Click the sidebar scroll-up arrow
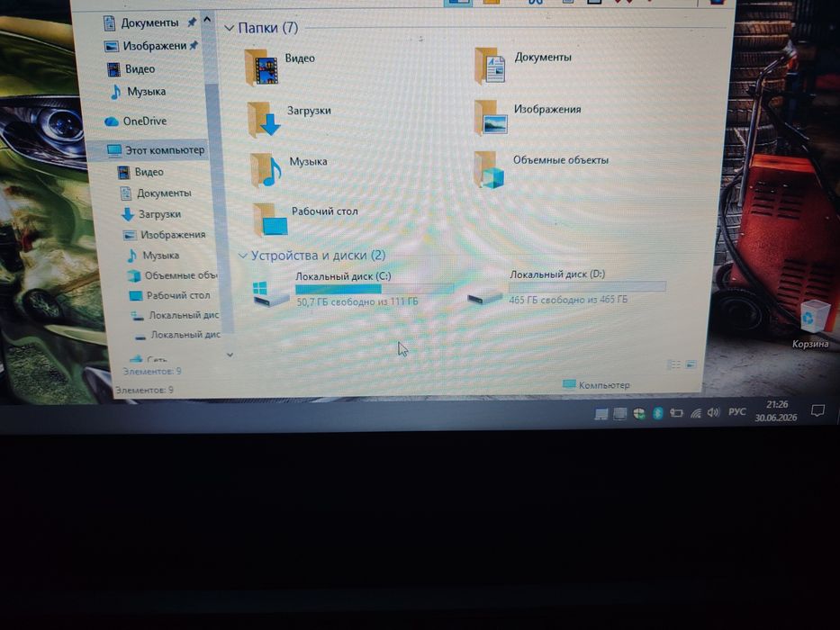 207,20
